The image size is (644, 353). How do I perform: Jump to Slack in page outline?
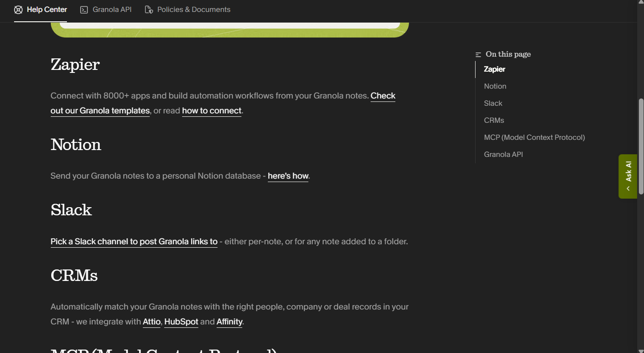click(x=493, y=103)
